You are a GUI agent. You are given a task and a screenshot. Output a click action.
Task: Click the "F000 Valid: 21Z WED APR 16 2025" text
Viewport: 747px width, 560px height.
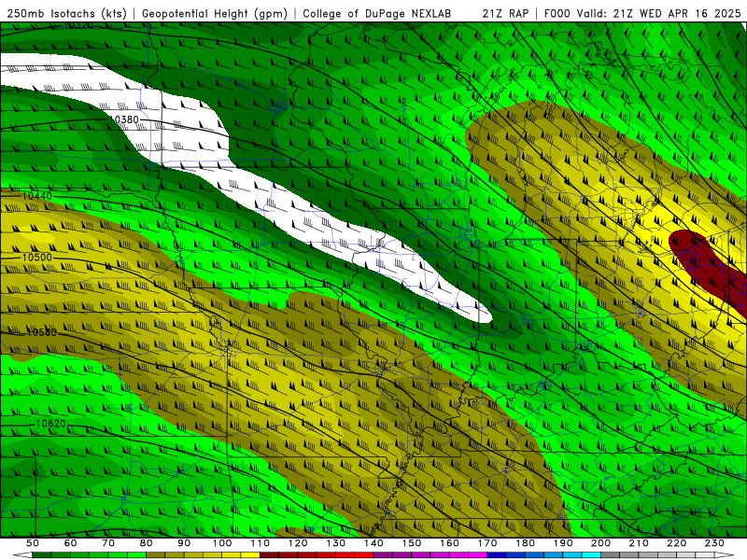click(642, 13)
